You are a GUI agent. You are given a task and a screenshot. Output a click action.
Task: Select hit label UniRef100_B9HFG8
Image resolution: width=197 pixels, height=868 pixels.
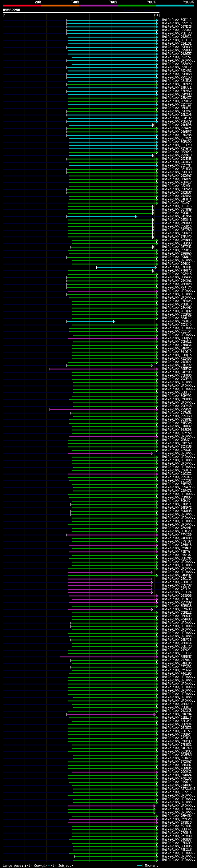[177, 172]
